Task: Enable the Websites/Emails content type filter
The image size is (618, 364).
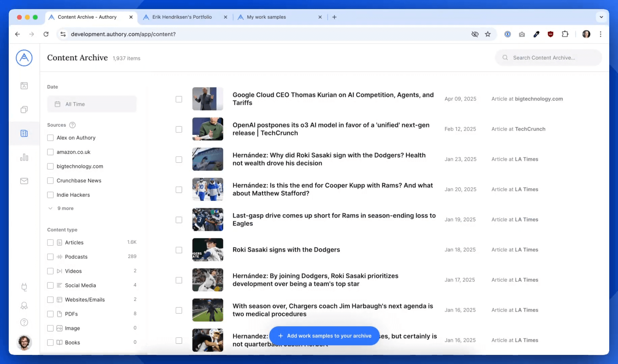Action: click(50, 300)
